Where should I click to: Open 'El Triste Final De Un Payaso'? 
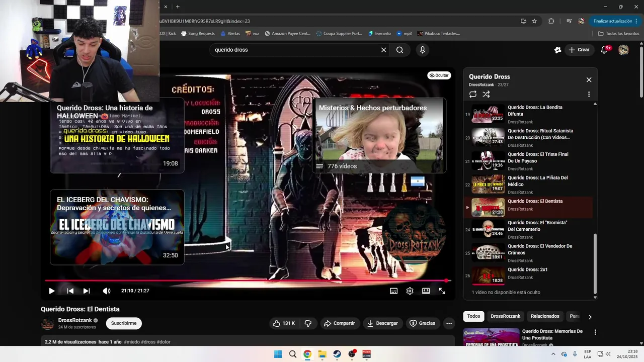point(528,161)
